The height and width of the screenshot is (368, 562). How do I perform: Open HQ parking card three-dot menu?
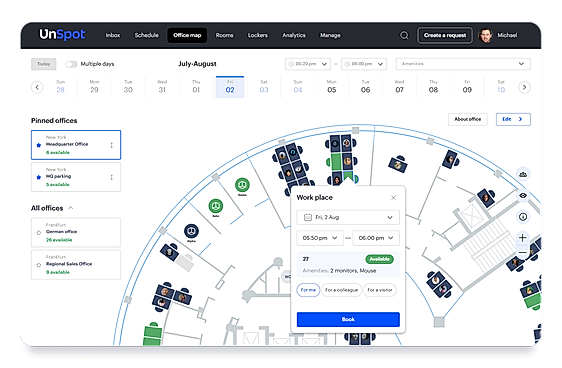(112, 177)
